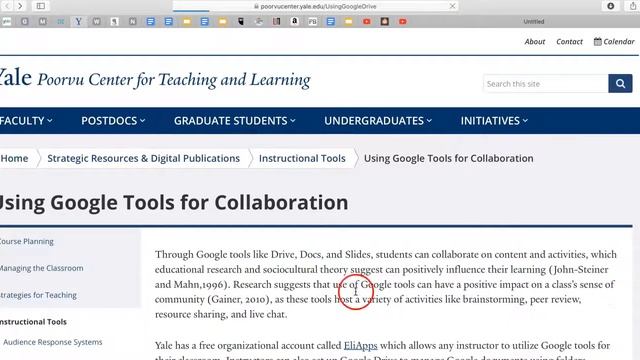This screenshot has width=640, height=360.
Task: Open the Contact link
Action: click(569, 42)
